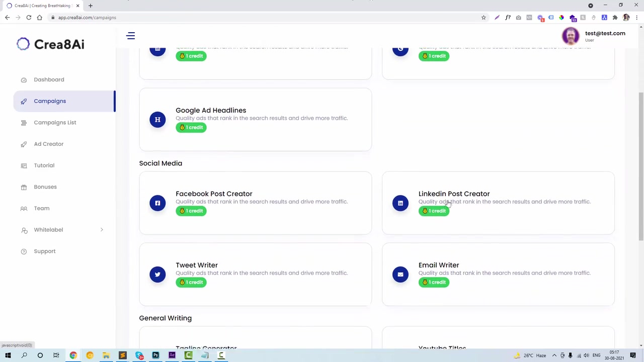Click the page vertical scrollbar
The width and height of the screenshot is (644, 362).
point(640,166)
